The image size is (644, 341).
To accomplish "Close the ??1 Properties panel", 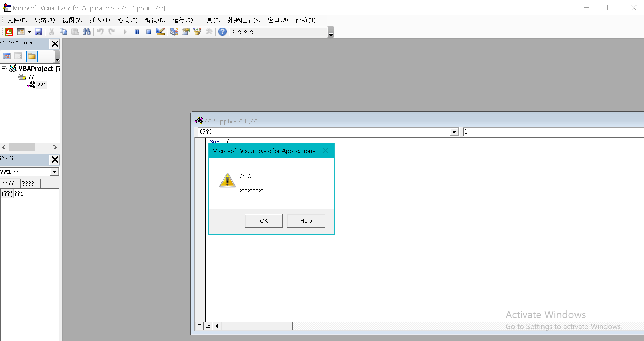I will pyautogui.click(x=55, y=159).
